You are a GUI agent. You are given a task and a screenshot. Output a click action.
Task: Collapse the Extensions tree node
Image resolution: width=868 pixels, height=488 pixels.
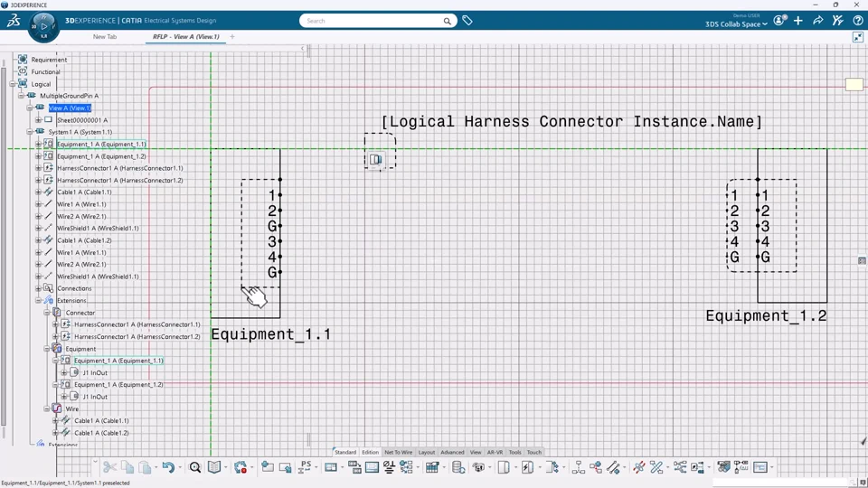click(x=39, y=301)
